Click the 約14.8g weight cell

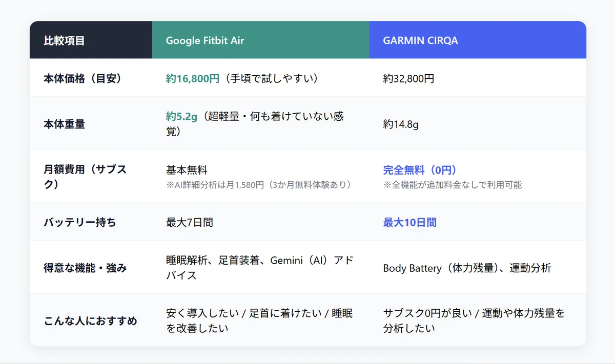click(x=478, y=123)
